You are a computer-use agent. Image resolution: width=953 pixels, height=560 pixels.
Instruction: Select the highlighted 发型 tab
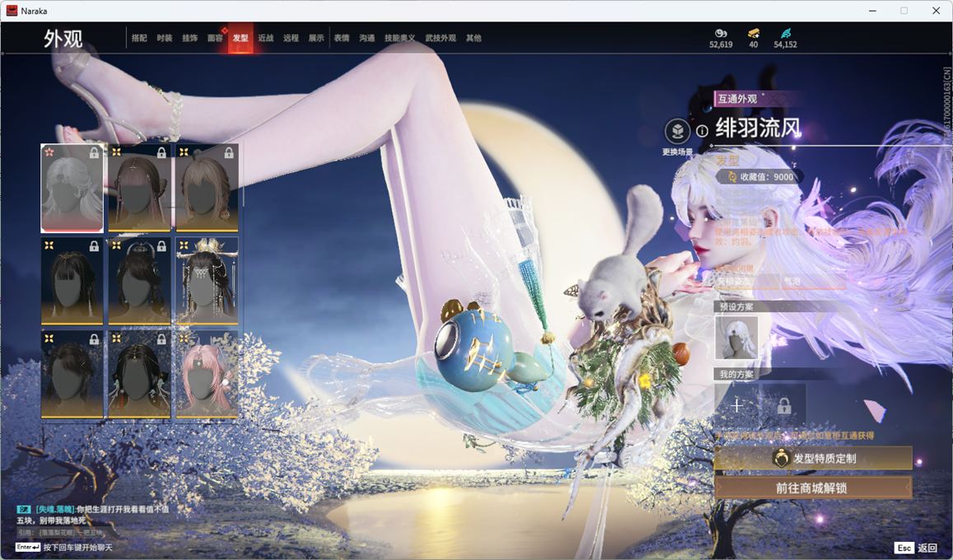tap(241, 38)
